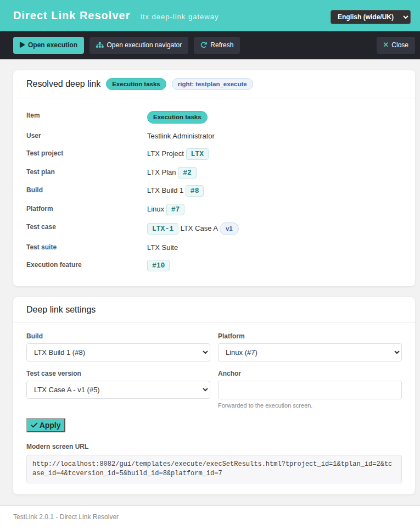Click the Open execution navigator button
420x529 pixels.
pos(139,45)
